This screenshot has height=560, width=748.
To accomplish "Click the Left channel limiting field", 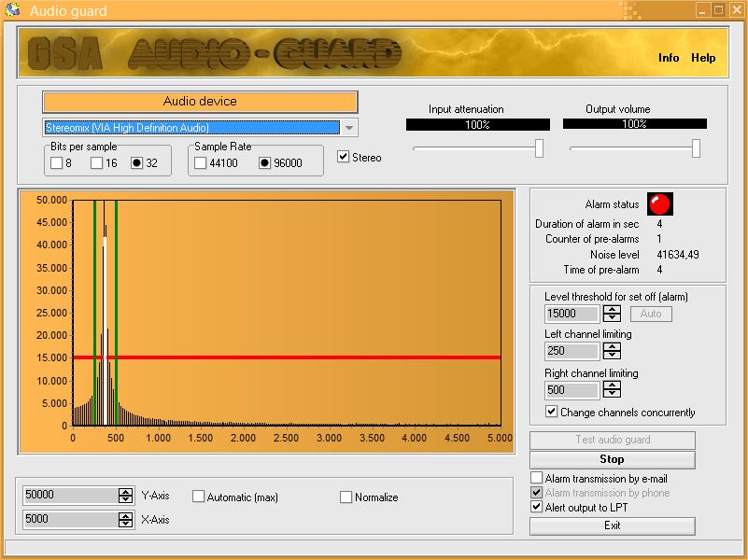I will pyautogui.click(x=572, y=351).
